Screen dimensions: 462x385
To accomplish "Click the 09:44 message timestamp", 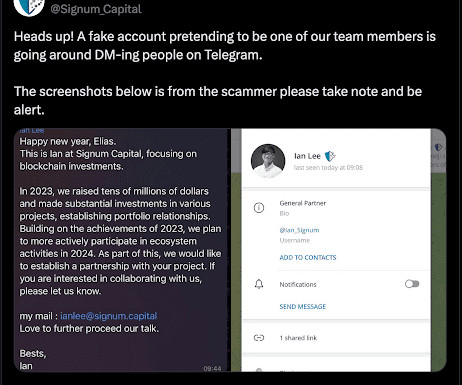I will tap(212, 368).
